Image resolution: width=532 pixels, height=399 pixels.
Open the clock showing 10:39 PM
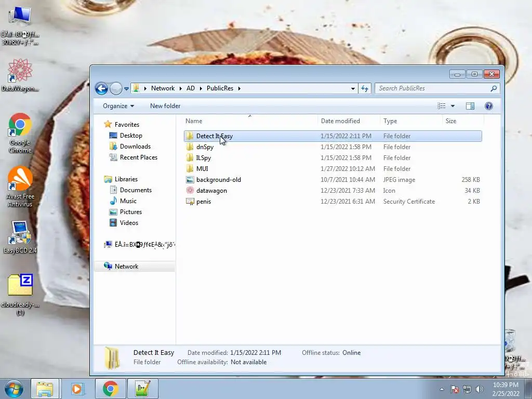[x=506, y=389]
